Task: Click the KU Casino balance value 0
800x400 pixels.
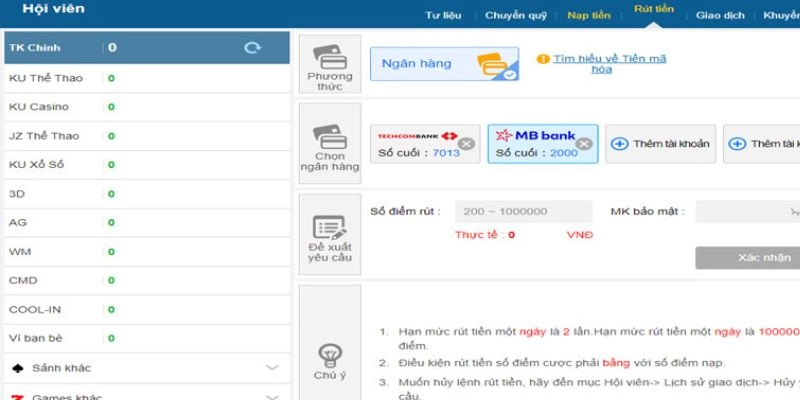Action: pos(111,107)
